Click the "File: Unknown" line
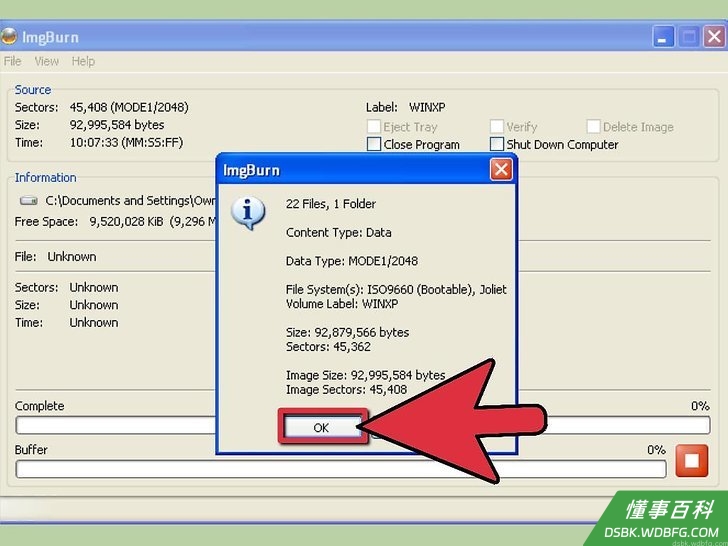This screenshot has width=728, height=546. pos(55,257)
